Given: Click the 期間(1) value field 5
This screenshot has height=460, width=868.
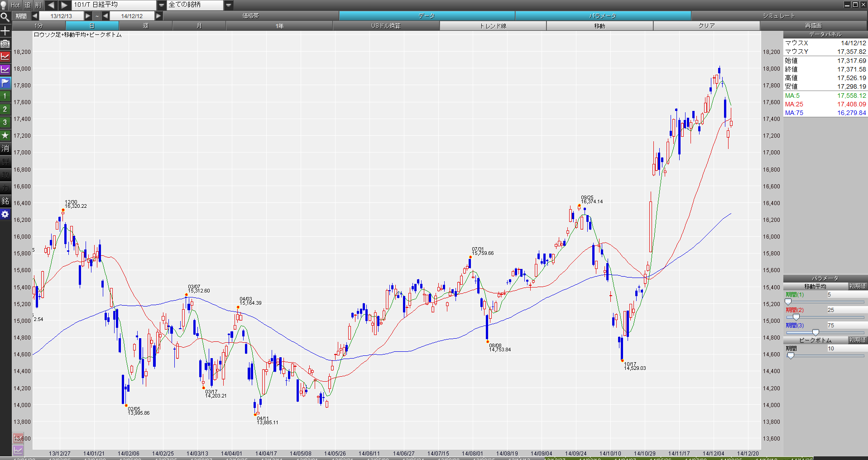Looking at the screenshot, I should [x=847, y=295].
